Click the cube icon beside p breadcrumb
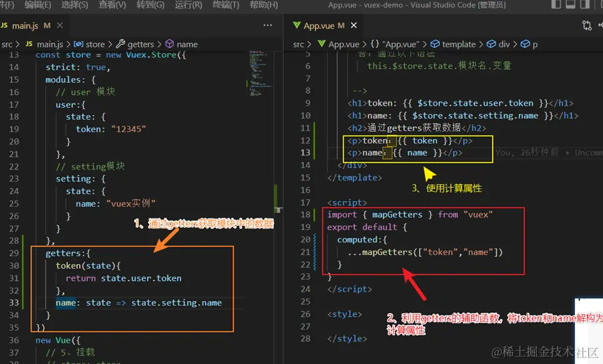 (x=525, y=44)
